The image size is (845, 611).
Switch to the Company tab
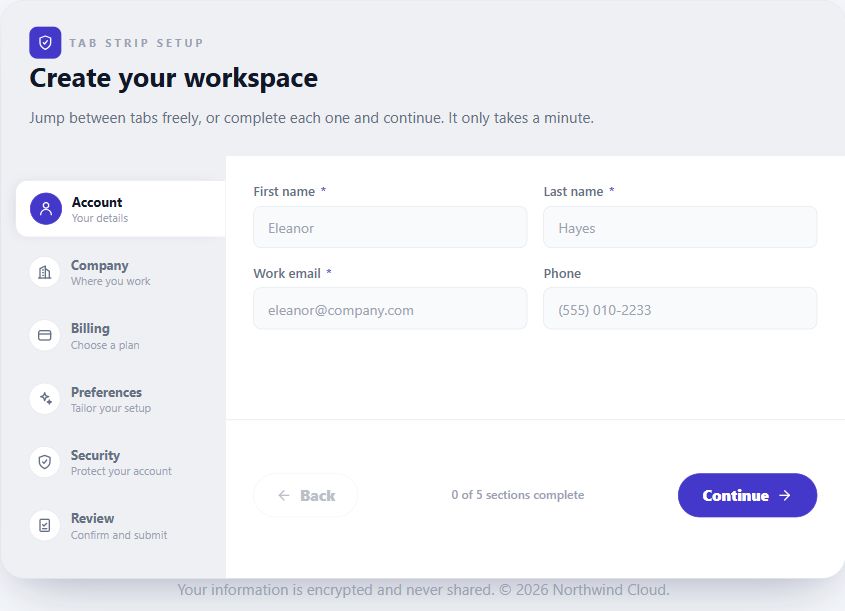click(x=121, y=272)
